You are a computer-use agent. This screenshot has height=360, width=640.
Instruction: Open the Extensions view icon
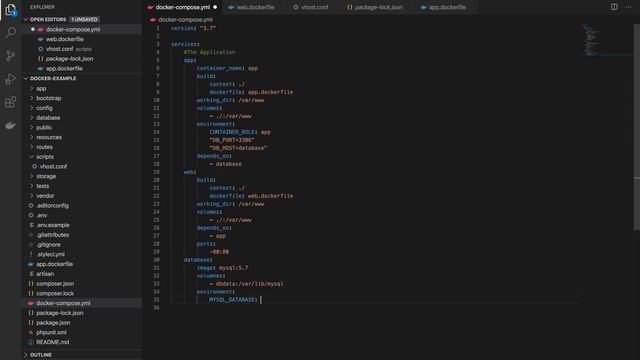[11, 102]
